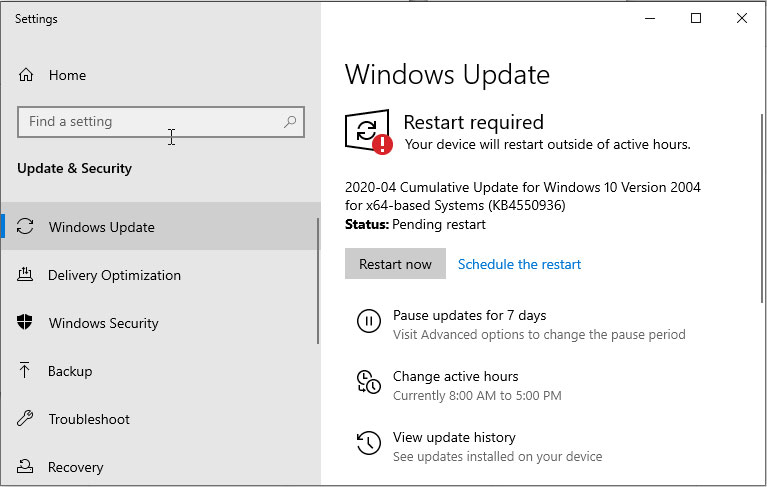Screen dimensions: 767x487
Task: Click the Status: Pending restart text
Action: pyautogui.click(x=415, y=224)
